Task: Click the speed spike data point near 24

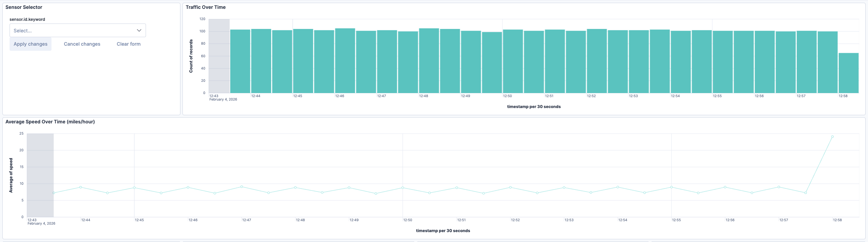Action: click(832, 137)
